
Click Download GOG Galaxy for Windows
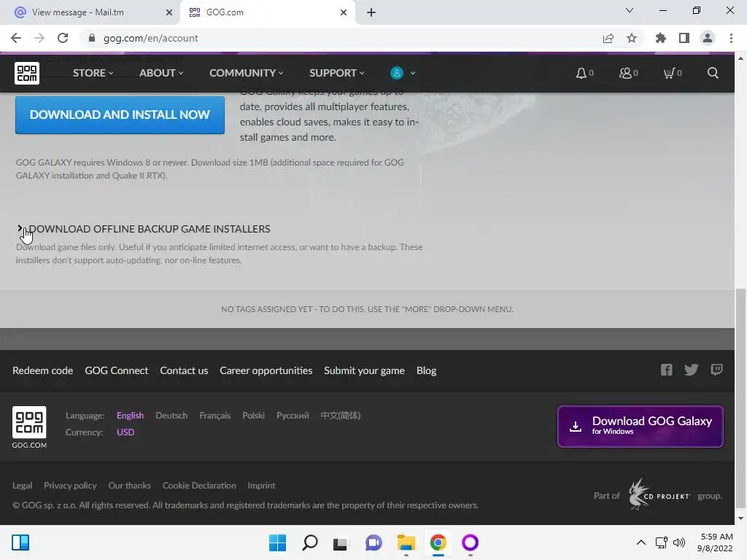(640, 426)
